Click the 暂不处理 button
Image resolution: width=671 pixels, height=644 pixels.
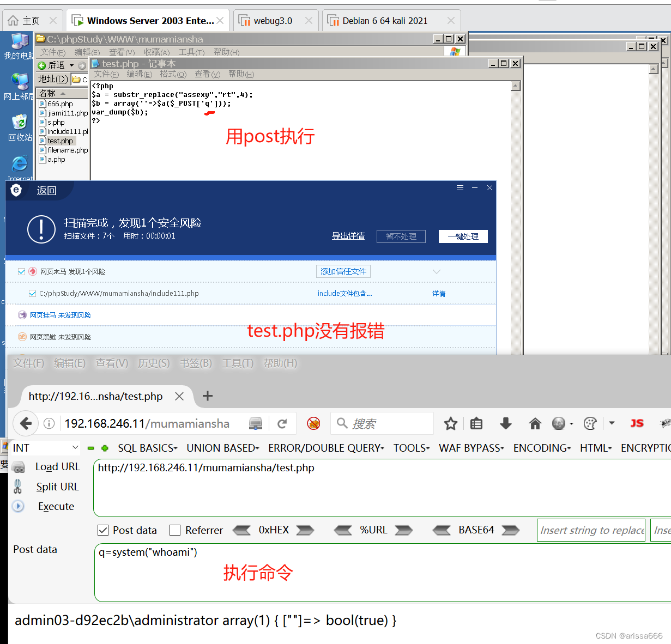401,236
